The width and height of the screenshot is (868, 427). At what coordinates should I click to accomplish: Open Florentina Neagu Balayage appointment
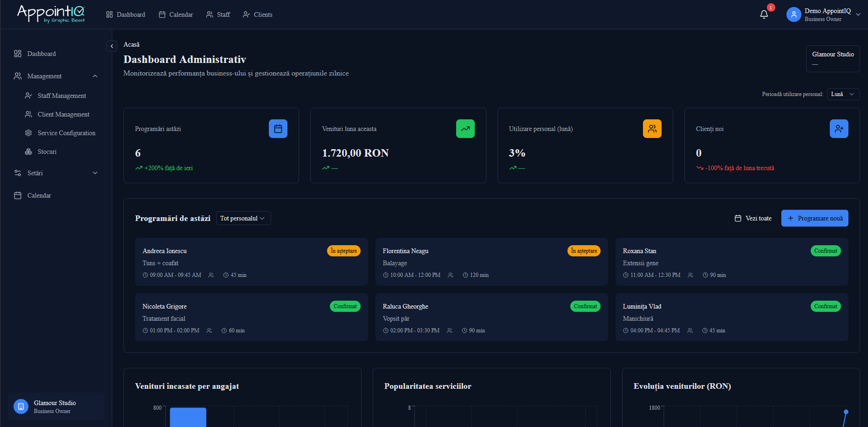(492, 262)
